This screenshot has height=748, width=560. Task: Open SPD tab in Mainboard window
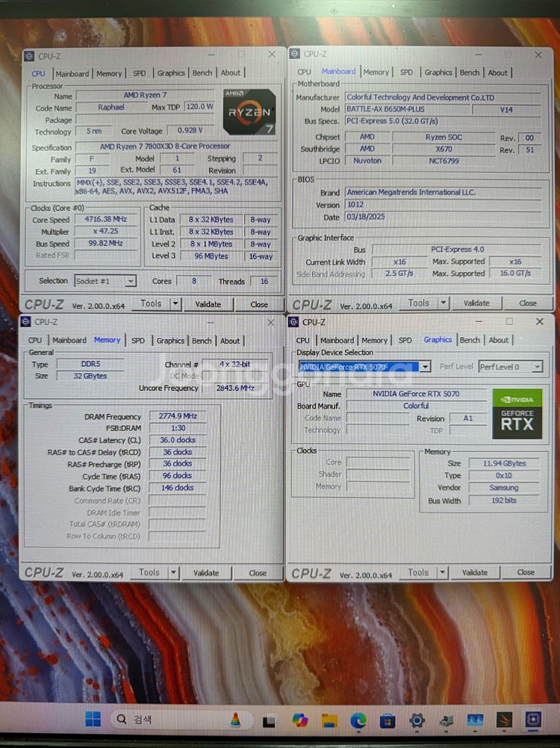point(406,72)
